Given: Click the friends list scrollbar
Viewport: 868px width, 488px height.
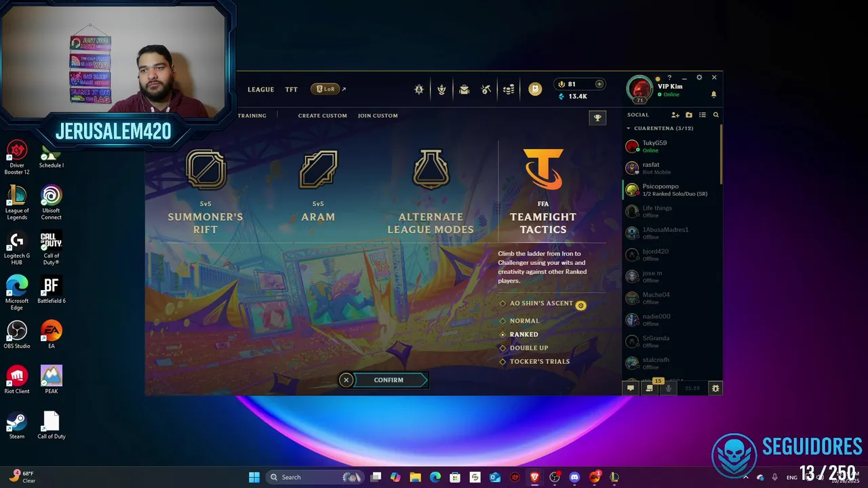Looking at the screenshot, I should [721, 153].
